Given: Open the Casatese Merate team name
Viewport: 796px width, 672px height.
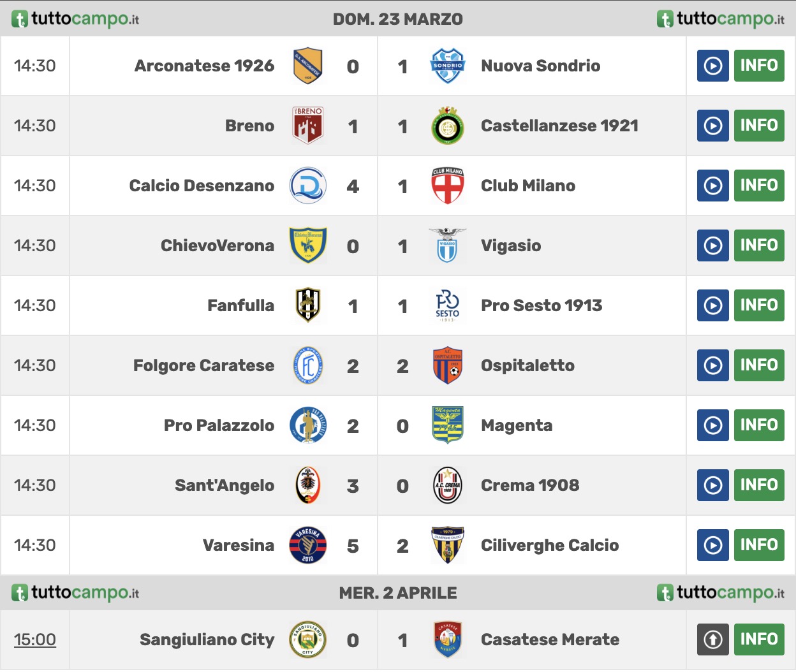Looking at the screenshot, I should click(550, 639).
